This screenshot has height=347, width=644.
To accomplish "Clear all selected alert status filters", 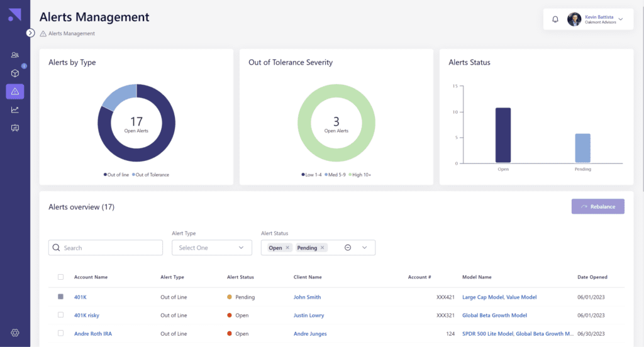I will tap(348, 248).
